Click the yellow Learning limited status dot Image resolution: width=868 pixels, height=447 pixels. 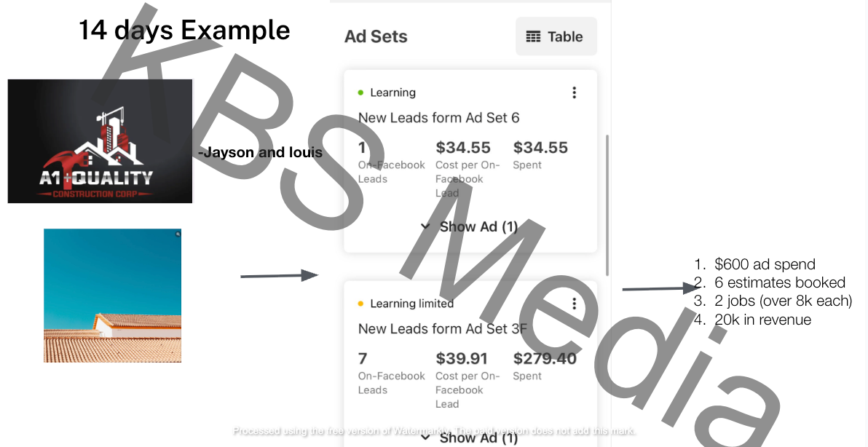[360, 304]
